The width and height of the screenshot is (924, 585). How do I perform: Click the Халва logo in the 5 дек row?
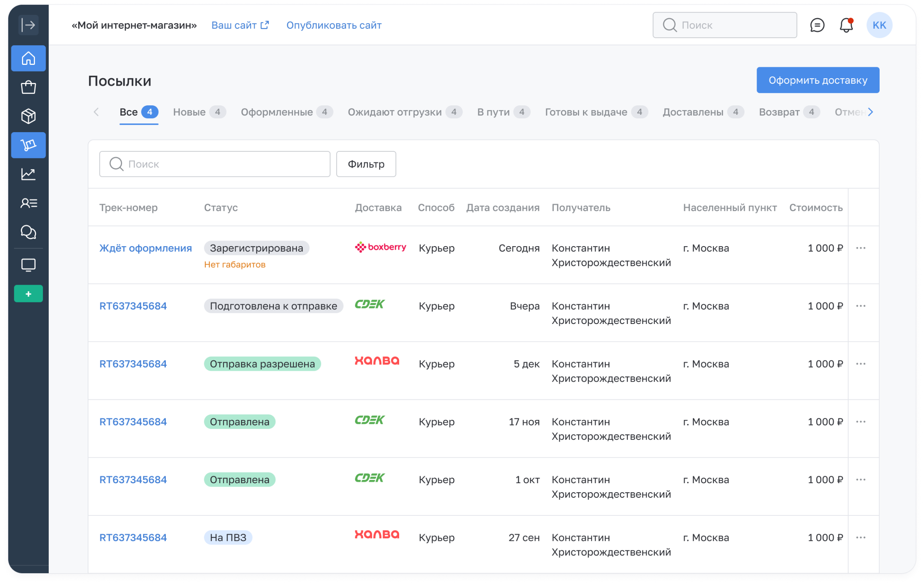point(377,361)
